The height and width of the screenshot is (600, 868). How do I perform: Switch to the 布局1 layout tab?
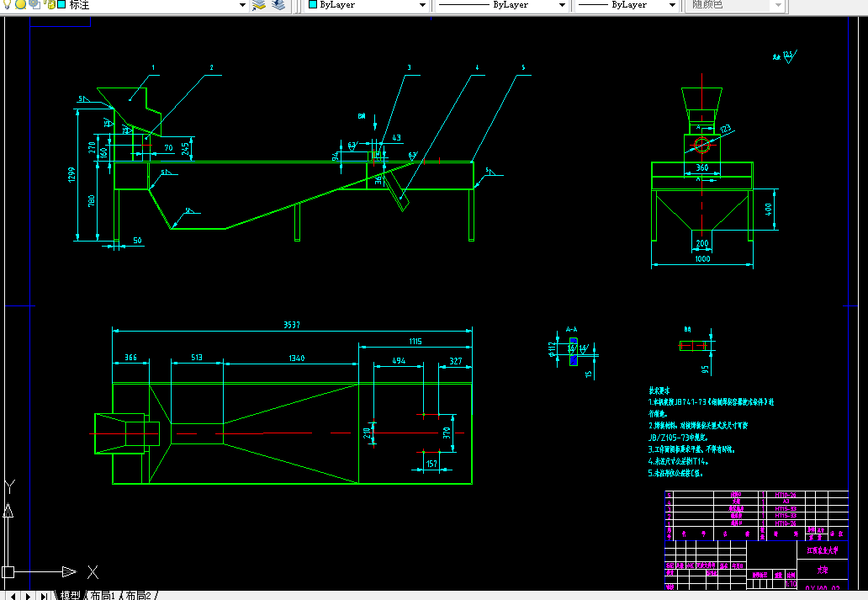coord(103,595)
